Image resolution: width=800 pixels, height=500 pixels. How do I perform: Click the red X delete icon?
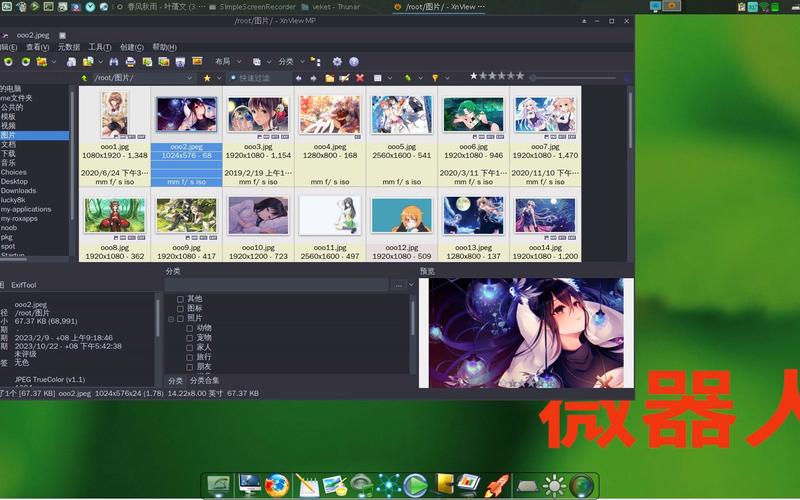pos(360,78)
